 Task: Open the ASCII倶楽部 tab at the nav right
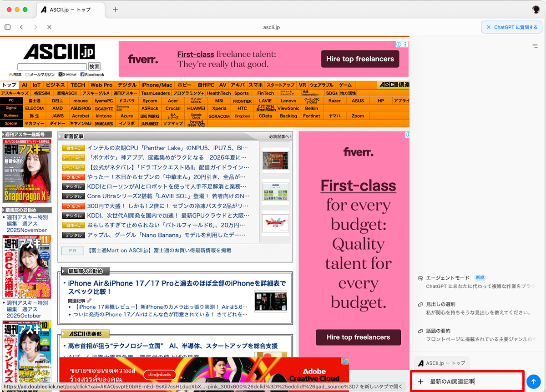tap(393, 85)
